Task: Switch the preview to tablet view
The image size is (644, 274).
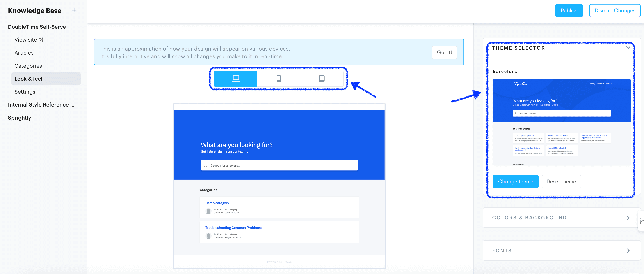Action: tap(322, 78)
